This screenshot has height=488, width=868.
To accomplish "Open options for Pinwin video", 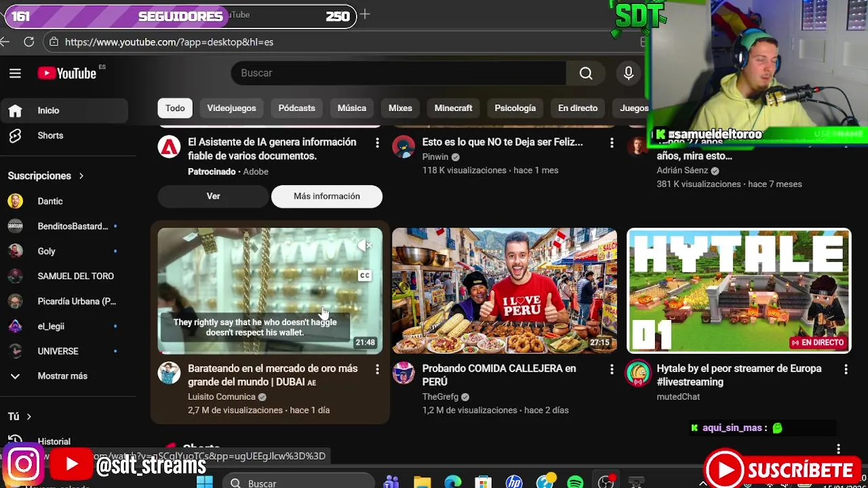I will [612, 143].
